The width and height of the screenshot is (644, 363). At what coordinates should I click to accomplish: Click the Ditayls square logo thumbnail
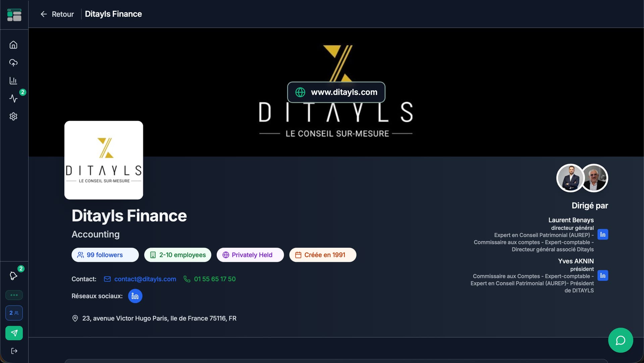(104, 160)
